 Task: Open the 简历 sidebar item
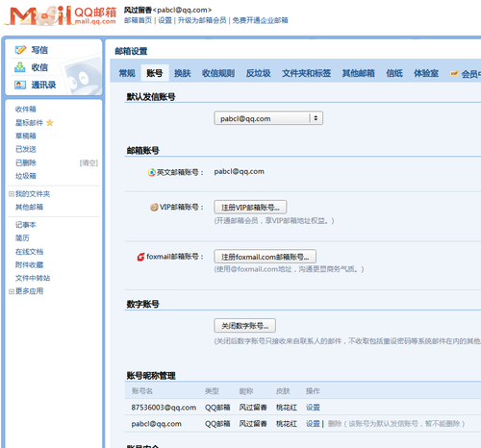[x=22, y=238]
